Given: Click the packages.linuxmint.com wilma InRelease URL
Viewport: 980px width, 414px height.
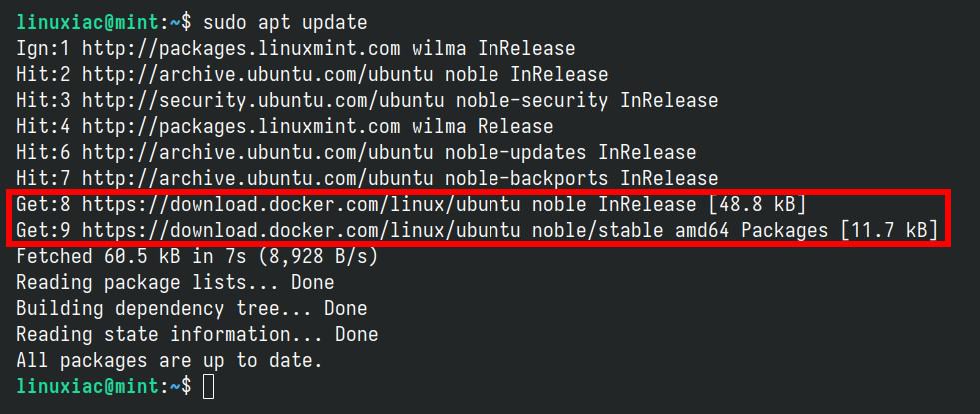Looking at the screenshot, I should coord(329,48).
